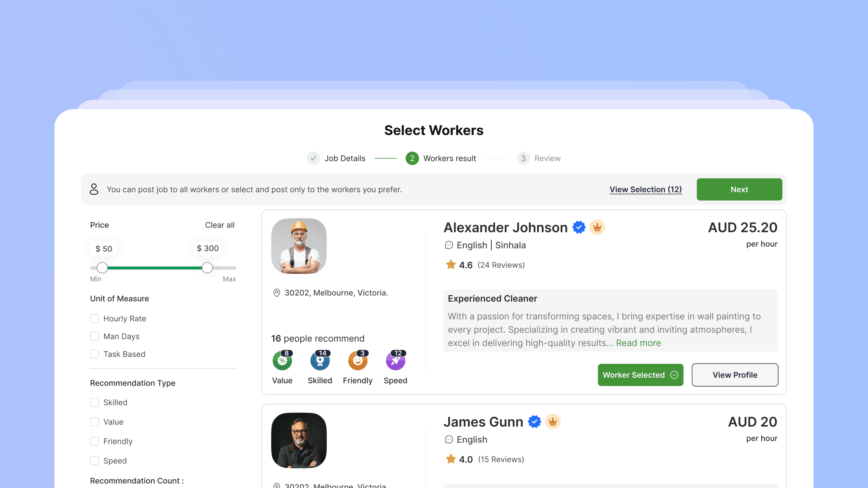The height and width of the screenshot is (488, 868).
Task: Tick the Task Based checkbox
Action: [x=94, y=354]
